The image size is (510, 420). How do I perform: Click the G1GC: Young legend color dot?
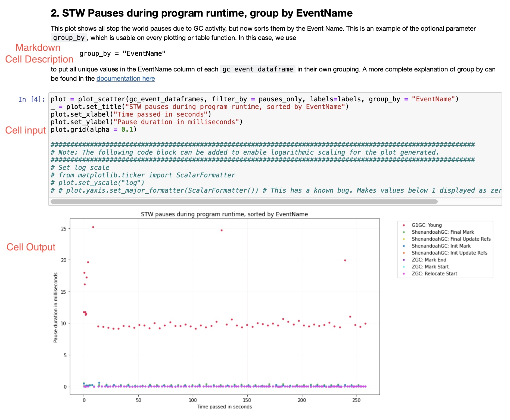[404, 225]
